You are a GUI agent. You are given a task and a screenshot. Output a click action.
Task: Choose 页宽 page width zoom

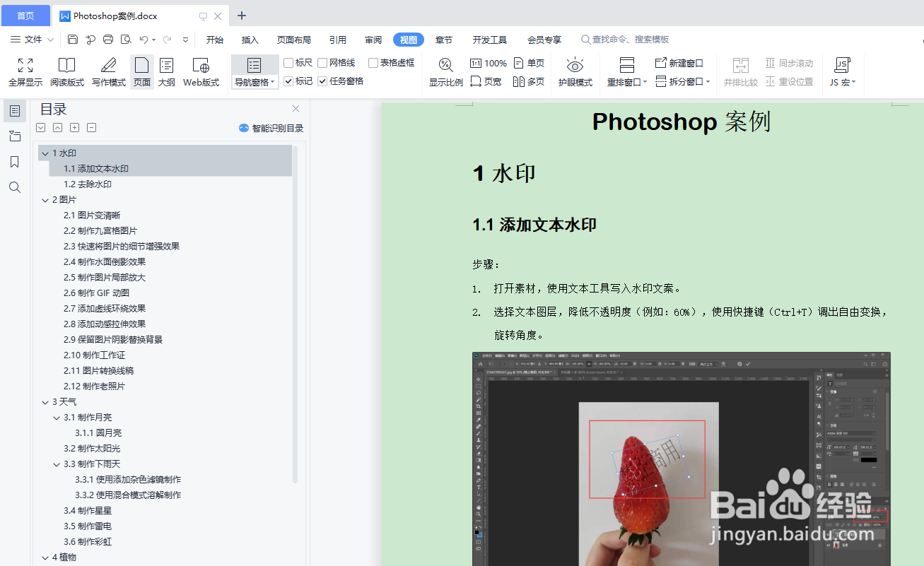pos(486,81)
